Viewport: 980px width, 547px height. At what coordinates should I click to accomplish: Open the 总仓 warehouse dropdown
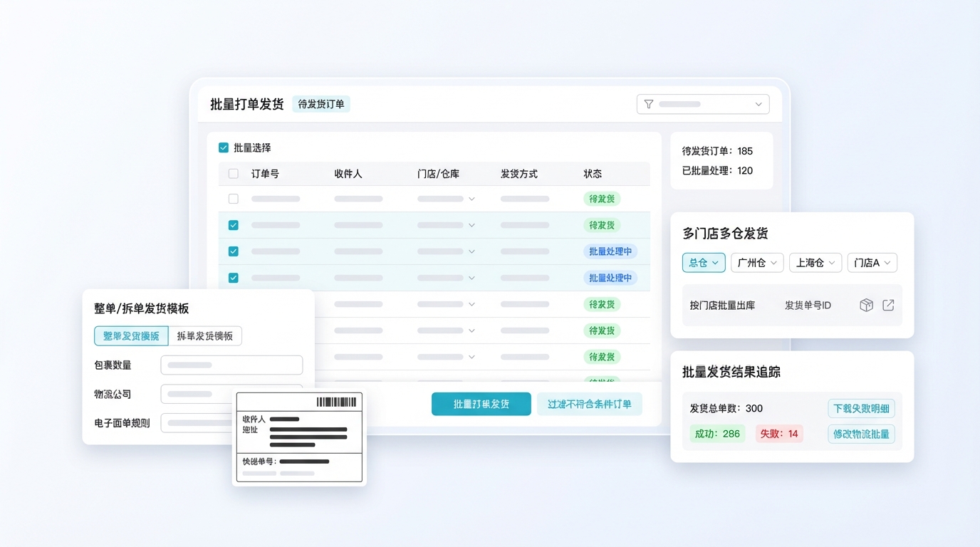tap(704, 263)
